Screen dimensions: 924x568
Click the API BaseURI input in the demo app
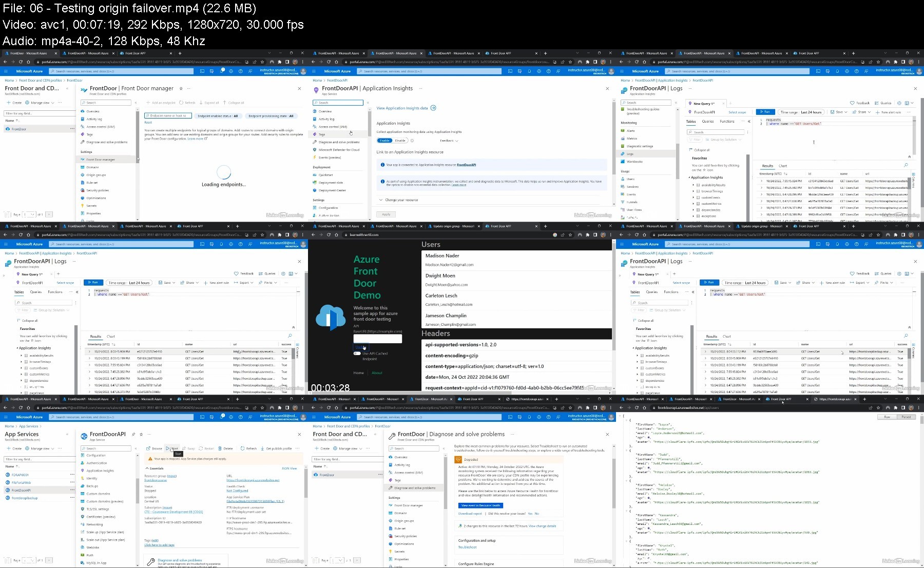tap(377, 339)
